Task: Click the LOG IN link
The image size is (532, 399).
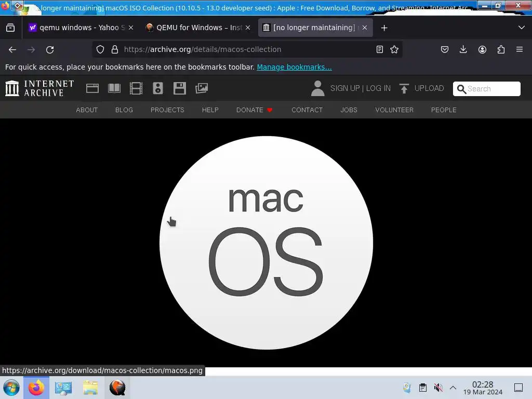Action: tap(378, 88)
